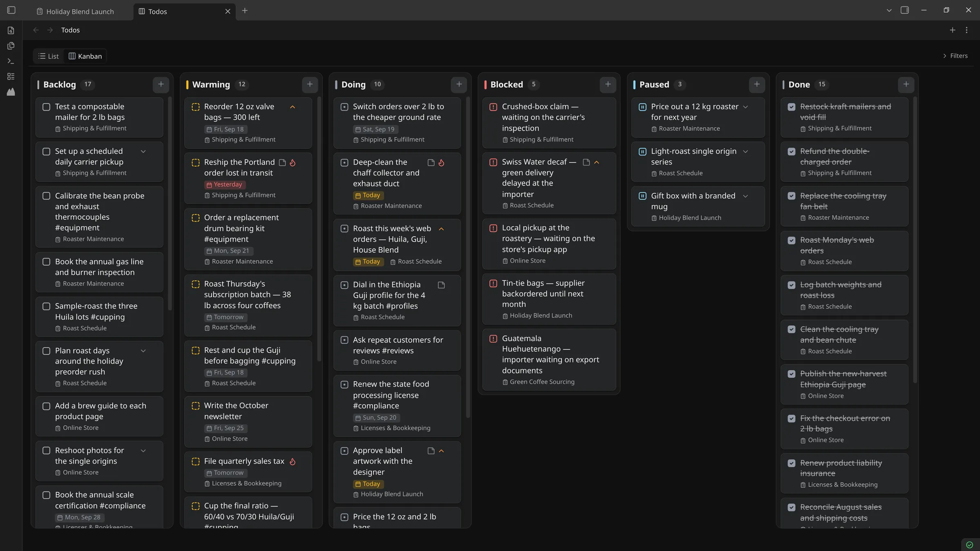This screenshot has width=980, height=551.
Task: Collapse Roast this week's web orders card
Action: tap(441, 229)
